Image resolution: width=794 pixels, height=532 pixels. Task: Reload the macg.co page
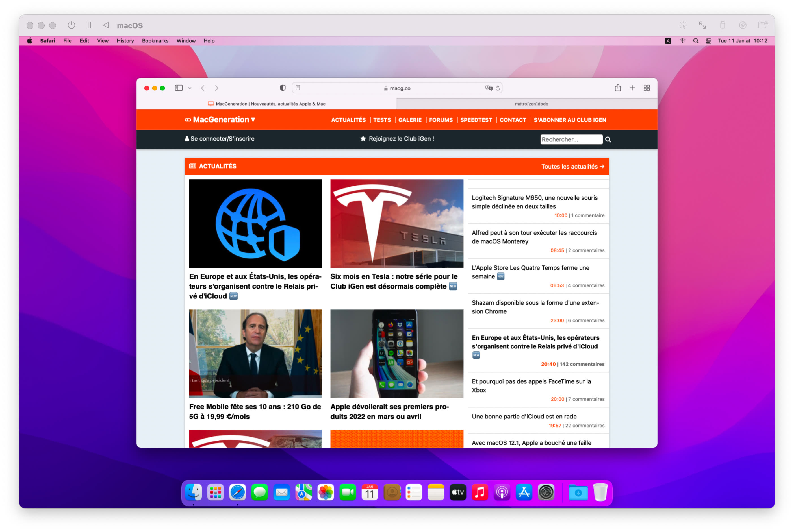tap(498, 88)
